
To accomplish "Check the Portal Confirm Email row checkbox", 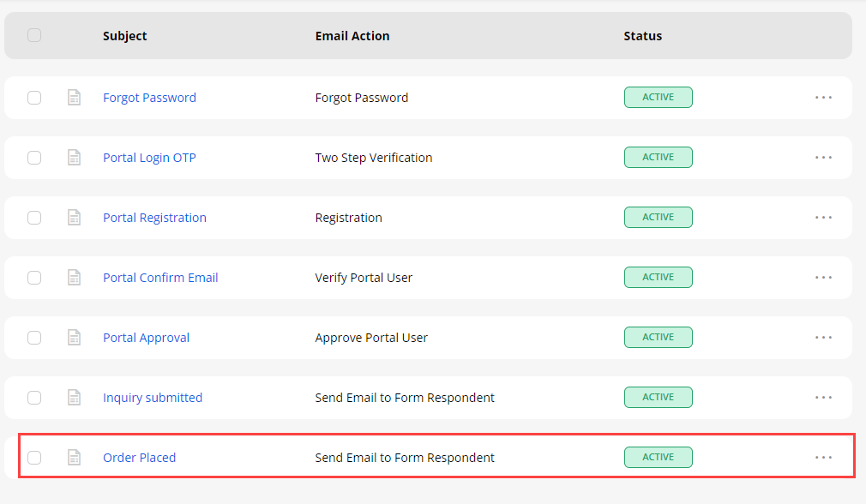I will [x=34, y=278].
